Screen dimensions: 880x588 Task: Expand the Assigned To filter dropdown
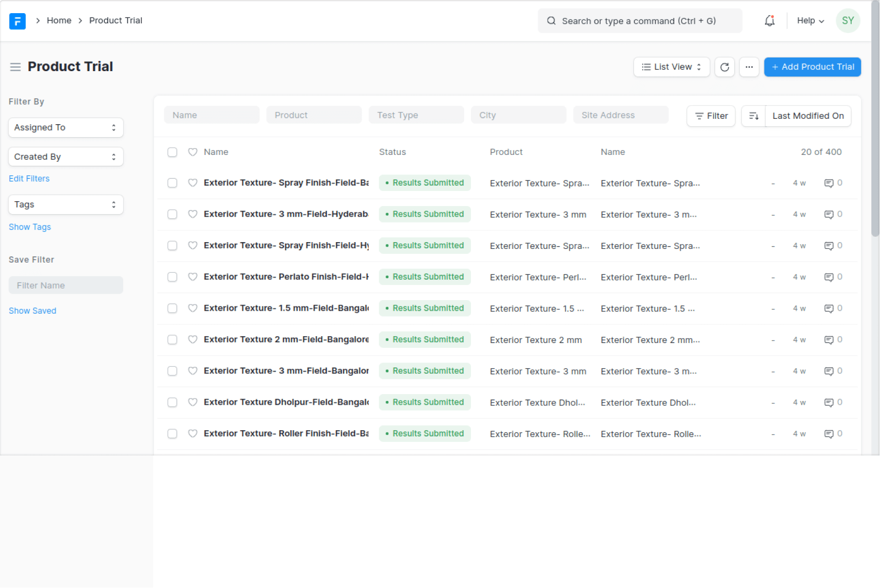(x=66, y=128)
